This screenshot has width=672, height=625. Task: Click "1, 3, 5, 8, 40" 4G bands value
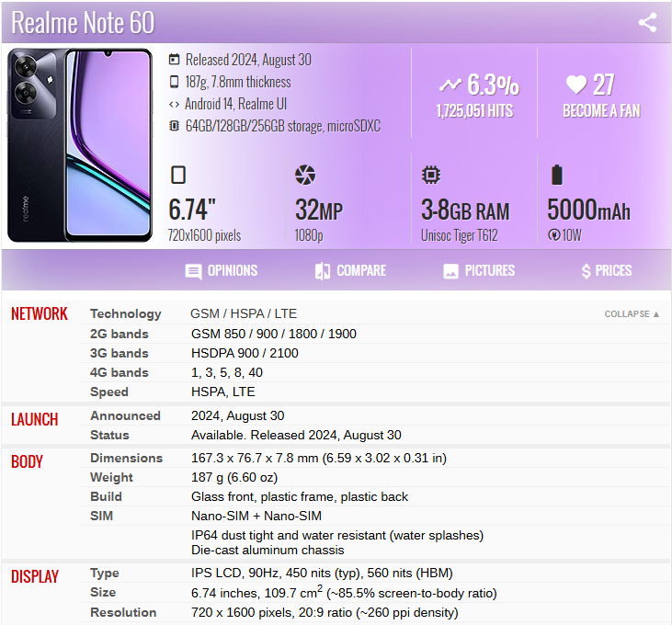tap(227, 372)
